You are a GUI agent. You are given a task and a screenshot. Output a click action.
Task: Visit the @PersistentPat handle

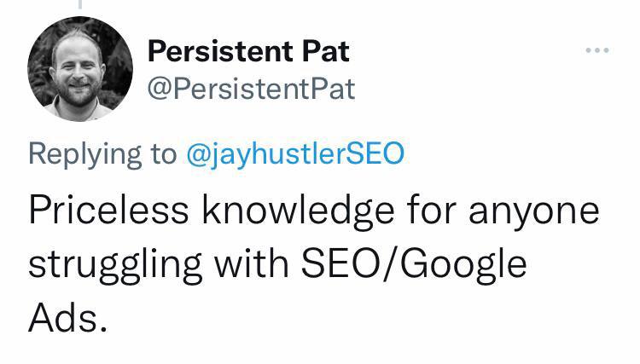tap(252, 89)
